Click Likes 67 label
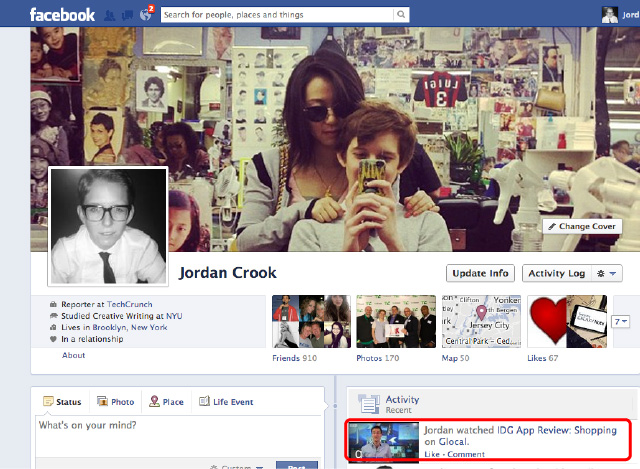Viewport: 640px width, 469px height. (x=542, y=358)
